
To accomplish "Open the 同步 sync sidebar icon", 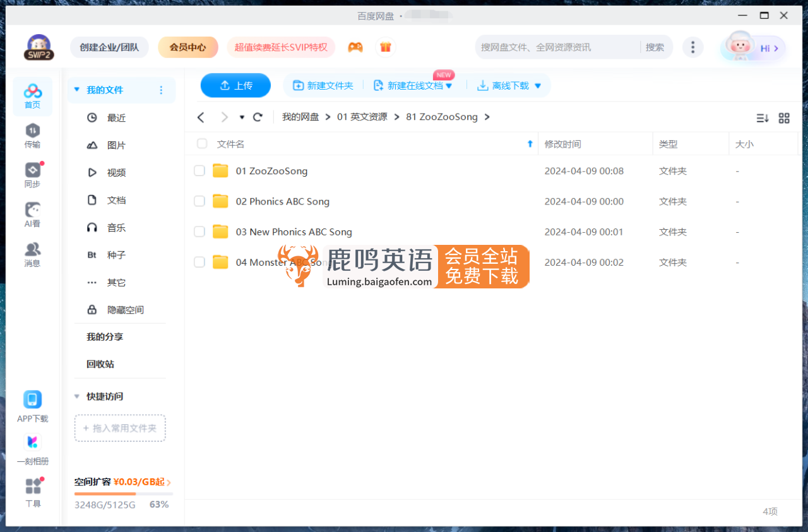I will tap(33, 175).
